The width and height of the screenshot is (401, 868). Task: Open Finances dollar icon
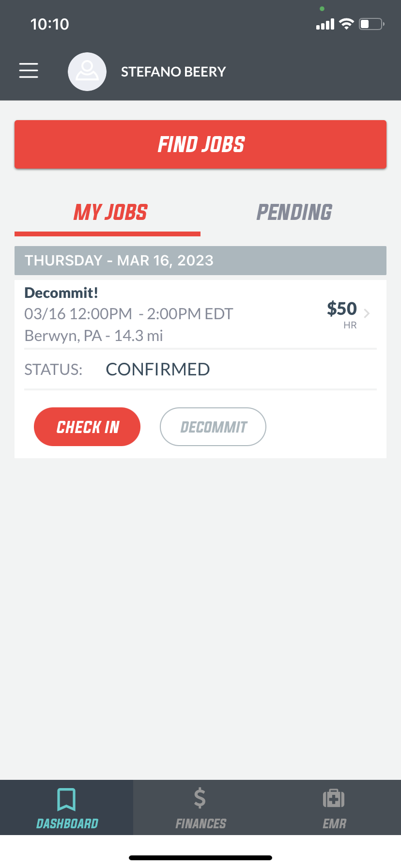[x=200, y=798]
